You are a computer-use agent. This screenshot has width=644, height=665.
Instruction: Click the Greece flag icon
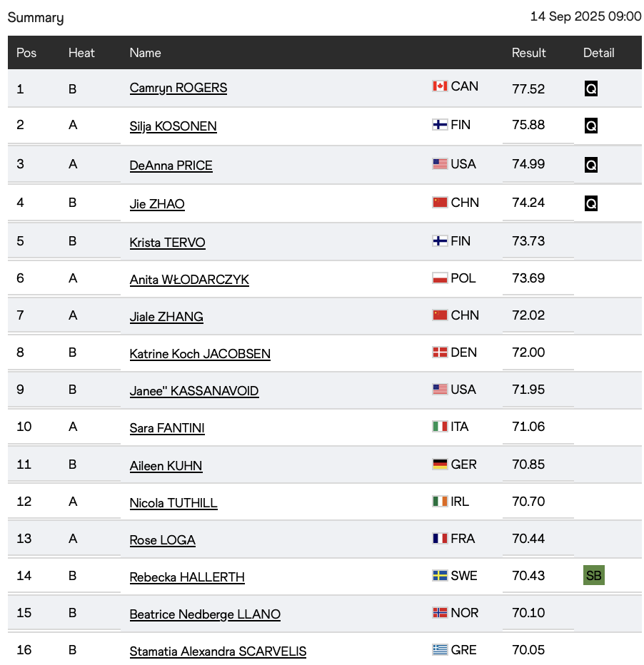(x=440, y=650)
